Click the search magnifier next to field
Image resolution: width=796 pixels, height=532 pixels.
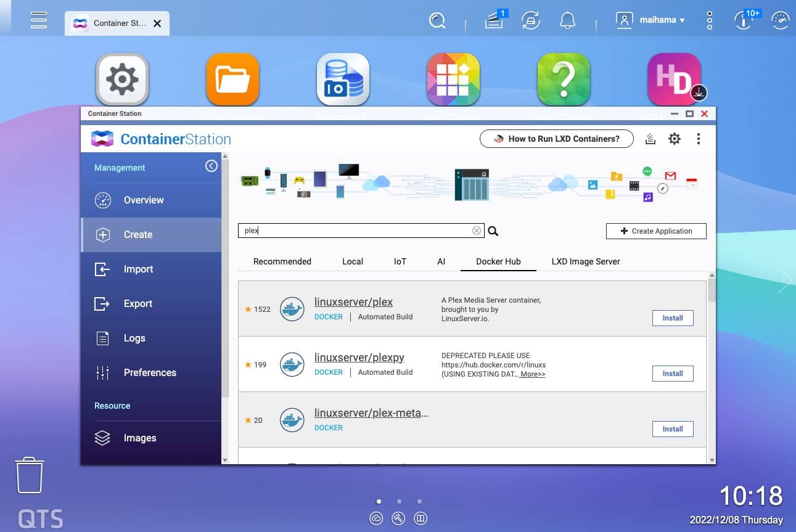point(493,231)
